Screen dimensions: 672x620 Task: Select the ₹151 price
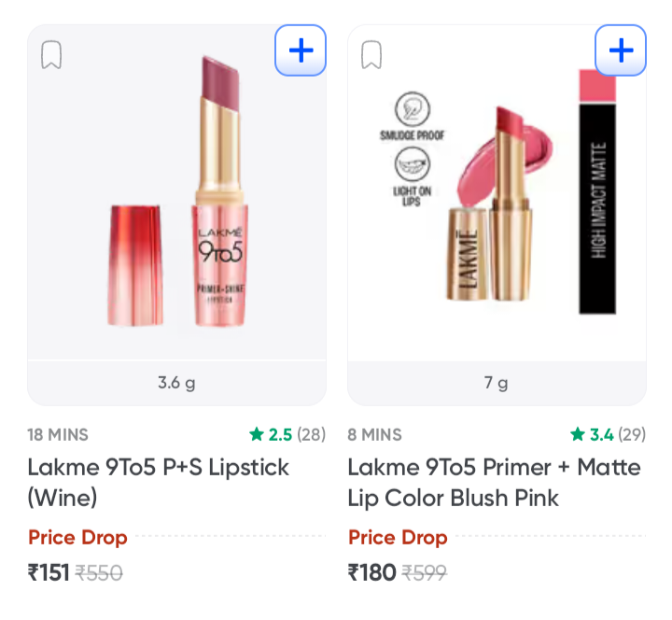tap(49, 572)
